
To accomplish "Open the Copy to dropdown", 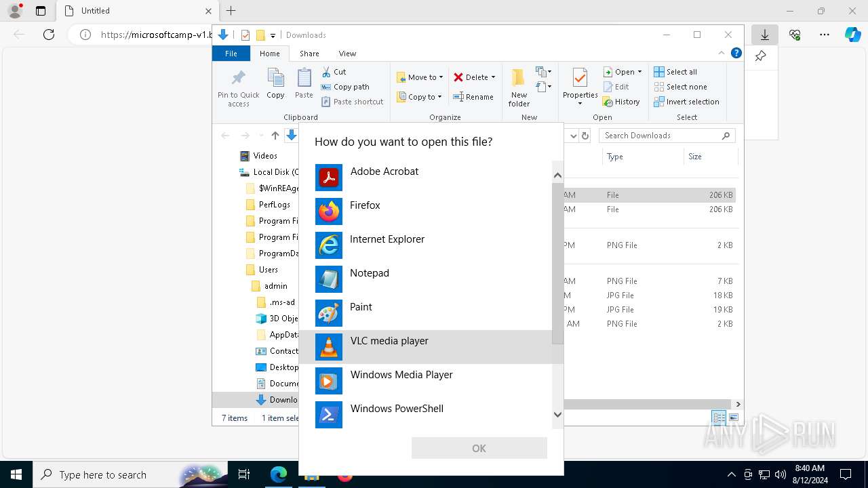I will (419, 97).
